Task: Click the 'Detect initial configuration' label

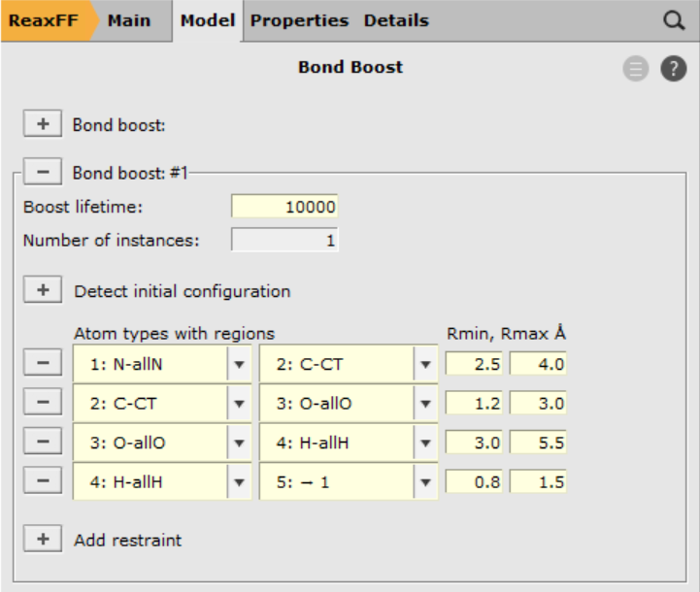Action: [x=183, y=291]
